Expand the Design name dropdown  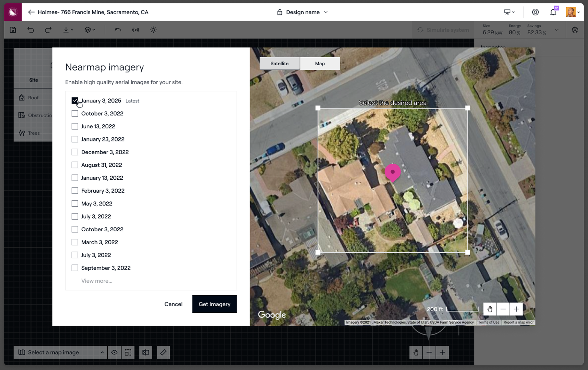(x=326, y=12)
